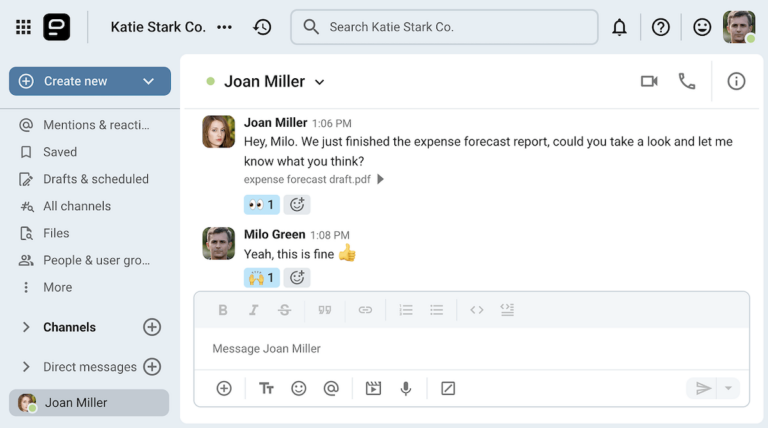Open Drafts & scheduled

coord(84,179)
